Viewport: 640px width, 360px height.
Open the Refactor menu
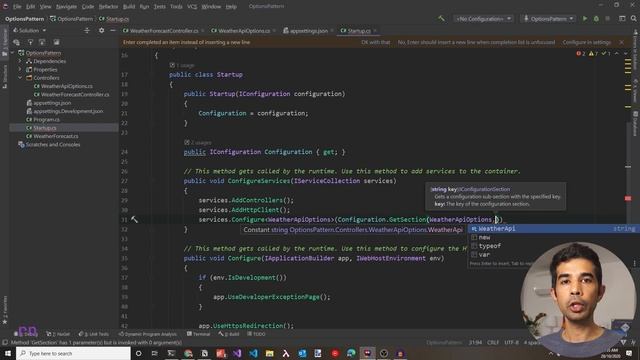(108, 7)
